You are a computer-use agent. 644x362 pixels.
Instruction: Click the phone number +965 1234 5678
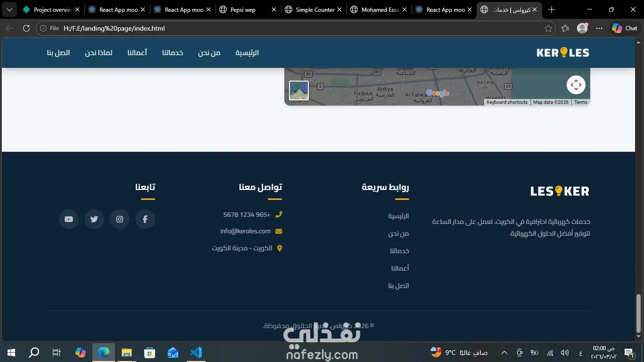(x=247, y=214)
